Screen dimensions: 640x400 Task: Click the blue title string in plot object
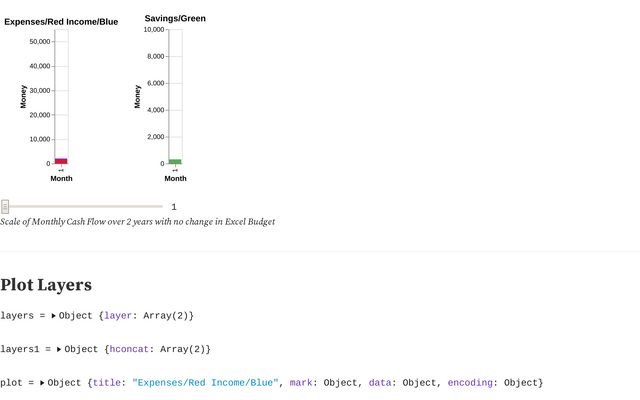205,383
